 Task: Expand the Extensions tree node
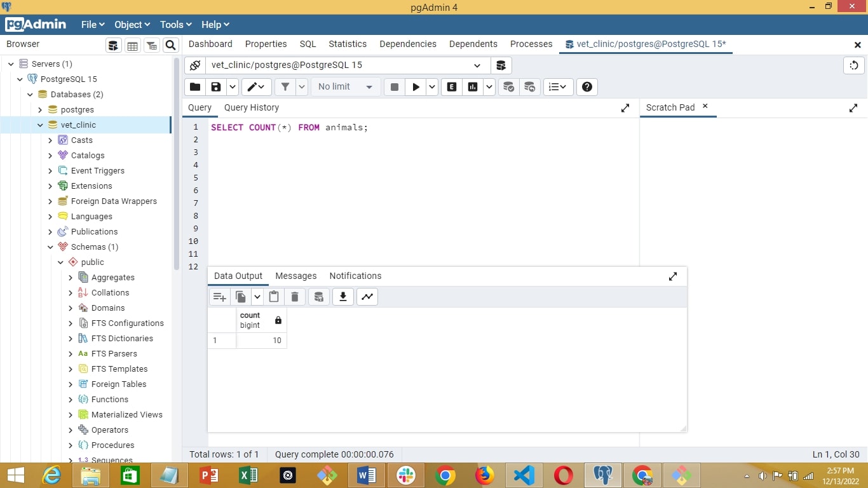coord(50,186)
